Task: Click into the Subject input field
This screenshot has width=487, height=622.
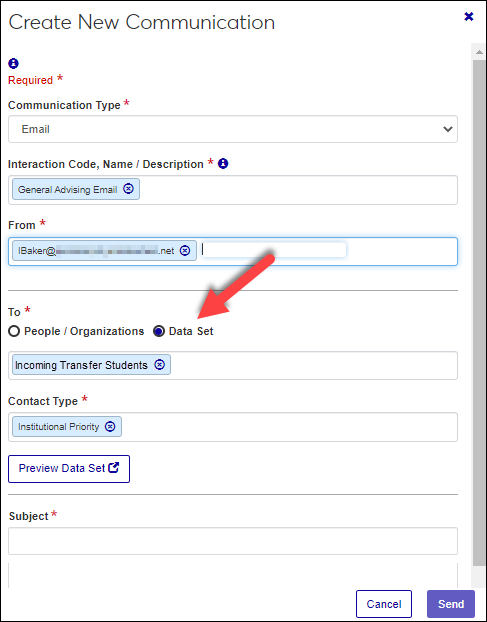Action: click(233, 541)
